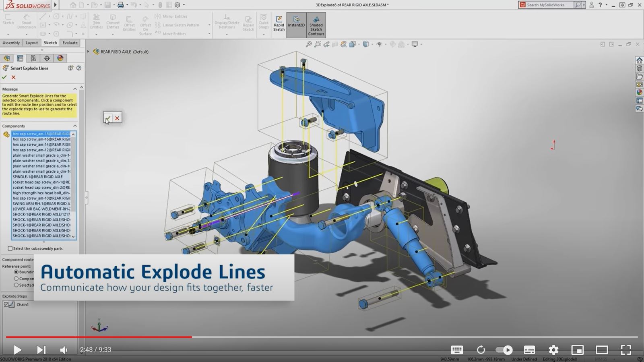Accept Smart Explode Lines with green checkmark
This screenshot has height=362, width=644.
[x=4, y=77]
